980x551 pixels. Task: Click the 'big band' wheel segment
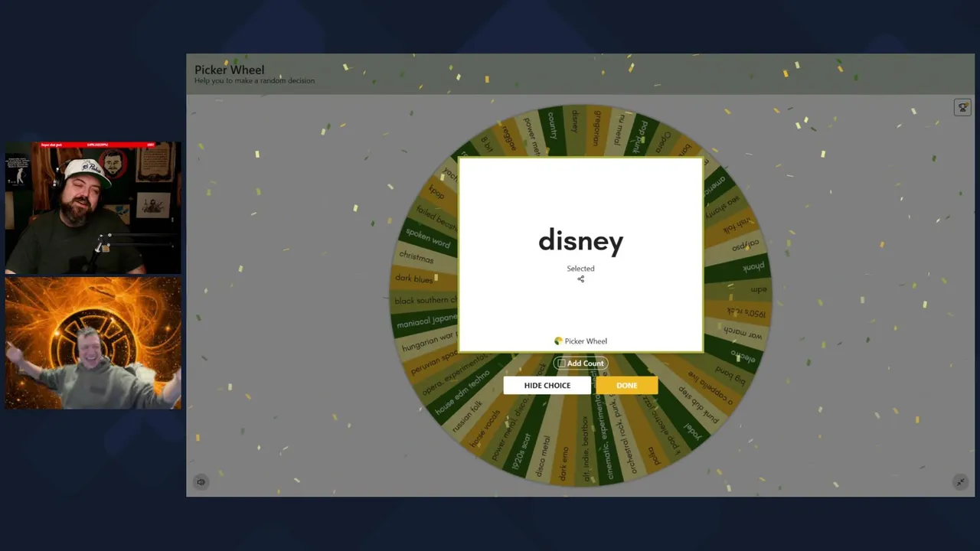(x=730, y=375)
